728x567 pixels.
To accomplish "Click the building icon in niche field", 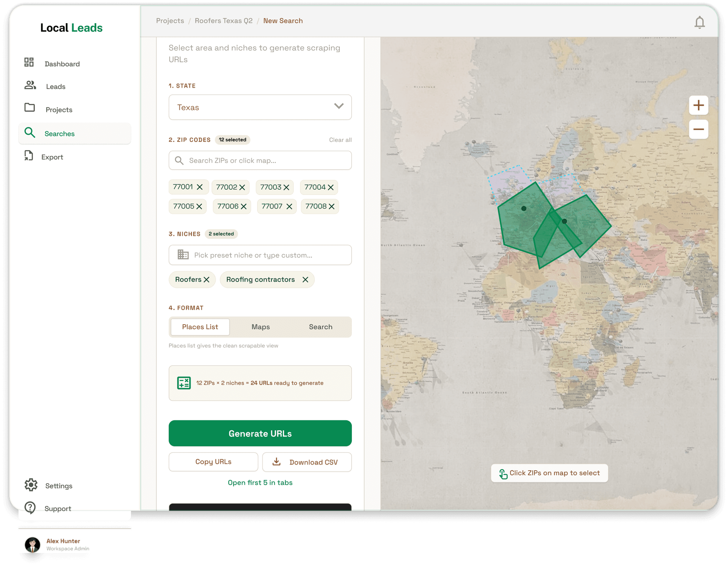I will [x=183, y=254].
